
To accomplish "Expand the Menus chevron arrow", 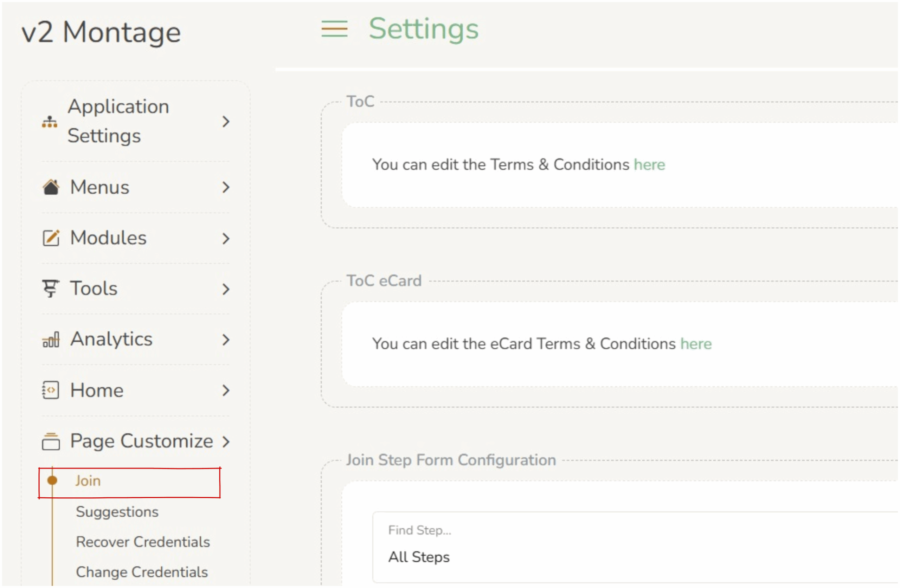I will pyautogui.click(x=226, y=187).
